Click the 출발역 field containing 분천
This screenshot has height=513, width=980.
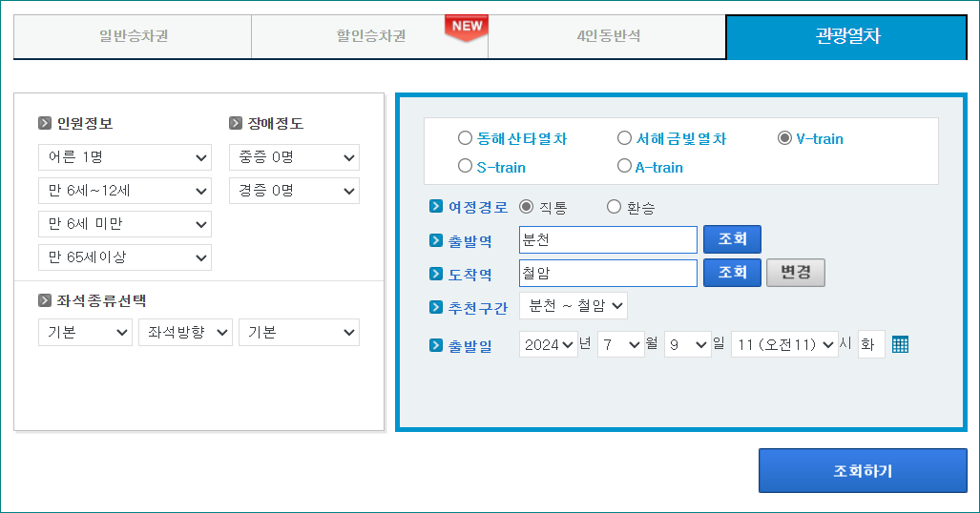tap(608, 240)
